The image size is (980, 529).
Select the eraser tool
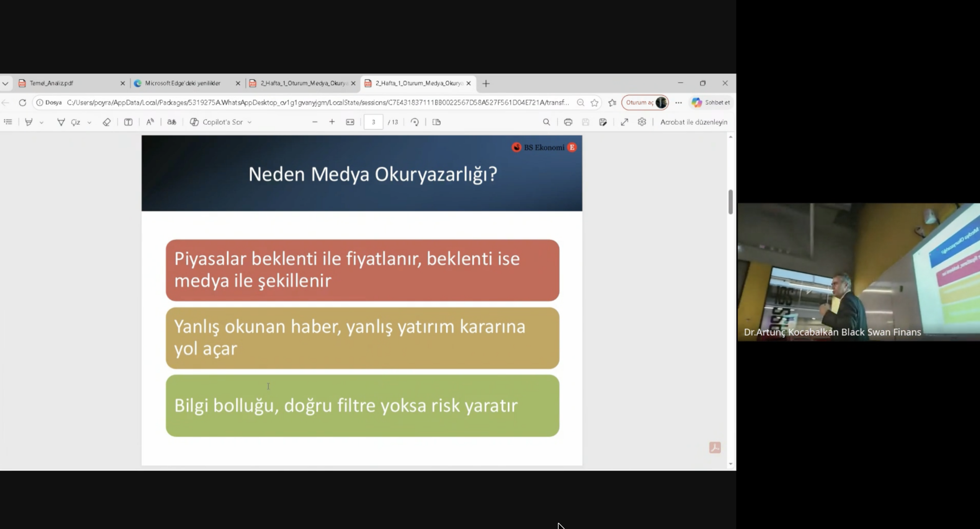point(106,122)
